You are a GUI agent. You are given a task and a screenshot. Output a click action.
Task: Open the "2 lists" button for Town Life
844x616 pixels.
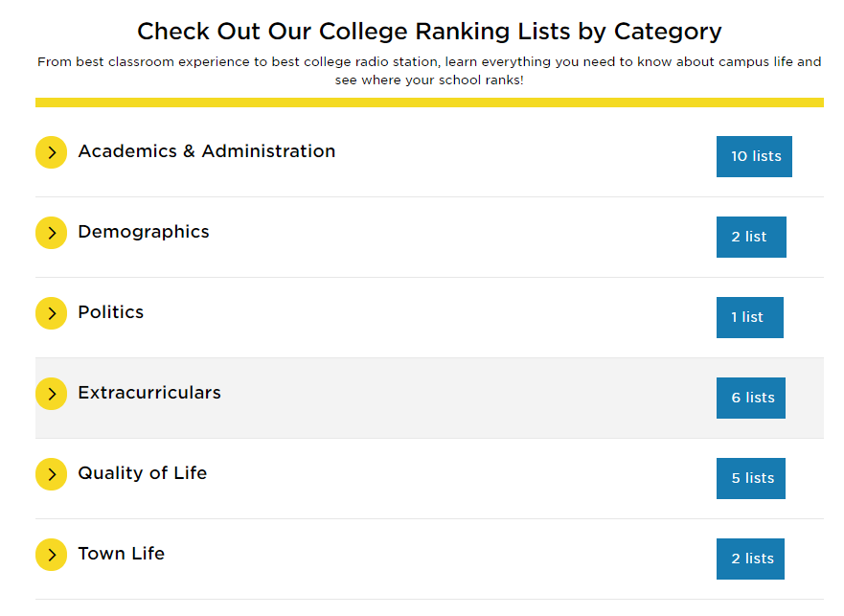[750, 559]
